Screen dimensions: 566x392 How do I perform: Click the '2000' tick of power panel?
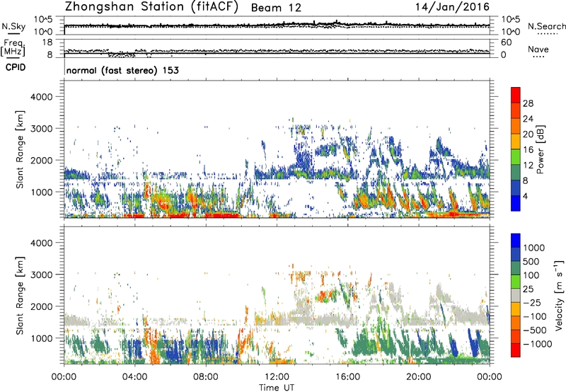point(41,160)
